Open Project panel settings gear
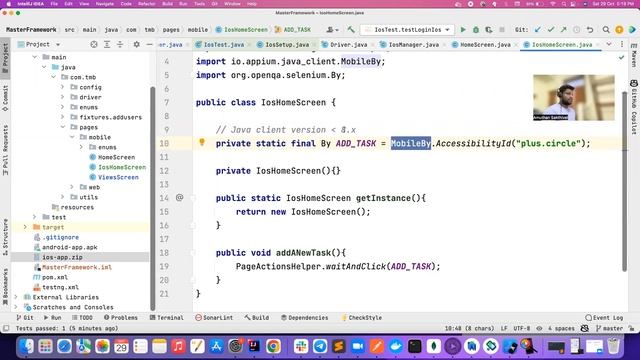Image resolution: width=640 pixels, height=360 pixels. click(x=136, y=44)
